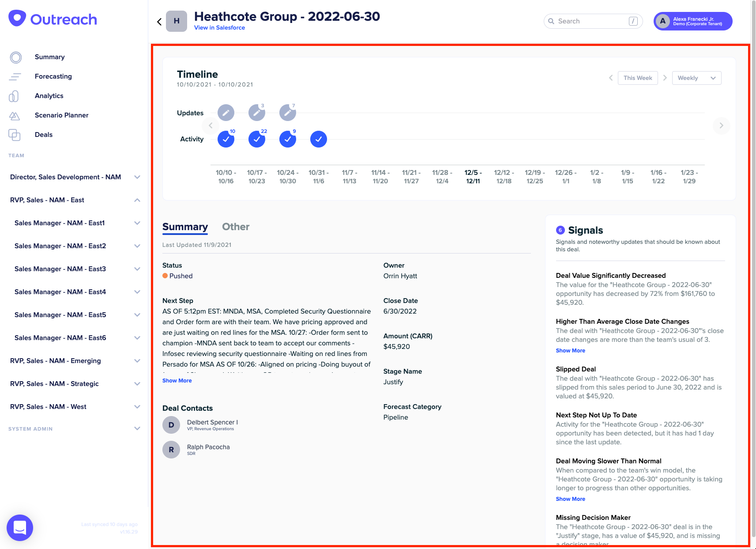Click the search magnifier icon

coord(551,21)
